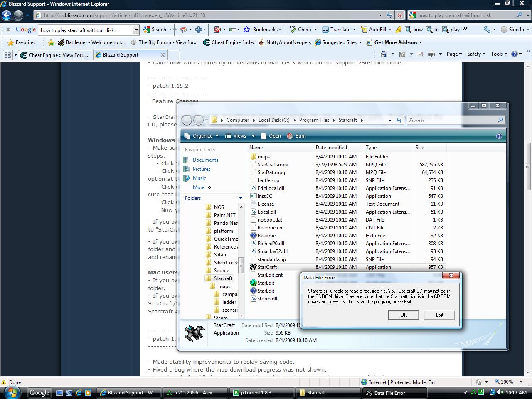Go back using Internet Explorer's back arrow
This screenshot has width=532, height=399.
tap(6, 15)
